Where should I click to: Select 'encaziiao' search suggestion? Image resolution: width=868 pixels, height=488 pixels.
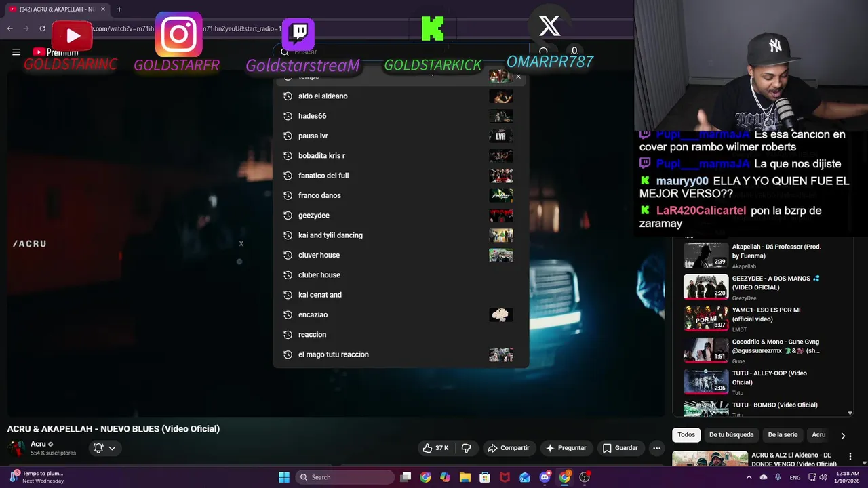point(400,314)
